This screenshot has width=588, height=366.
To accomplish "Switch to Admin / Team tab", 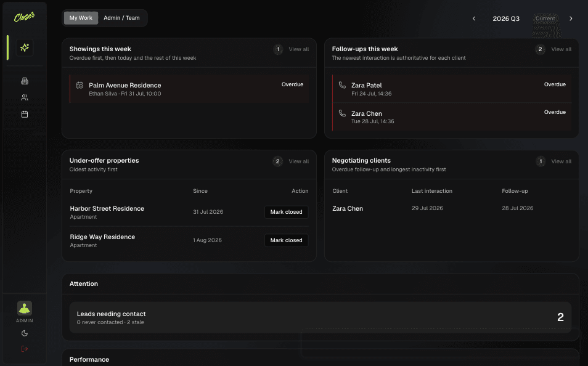I will click(x=121, y=18).
